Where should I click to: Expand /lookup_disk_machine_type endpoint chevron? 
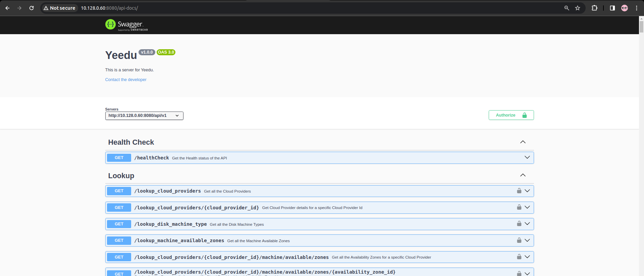(x=527, y=223)
